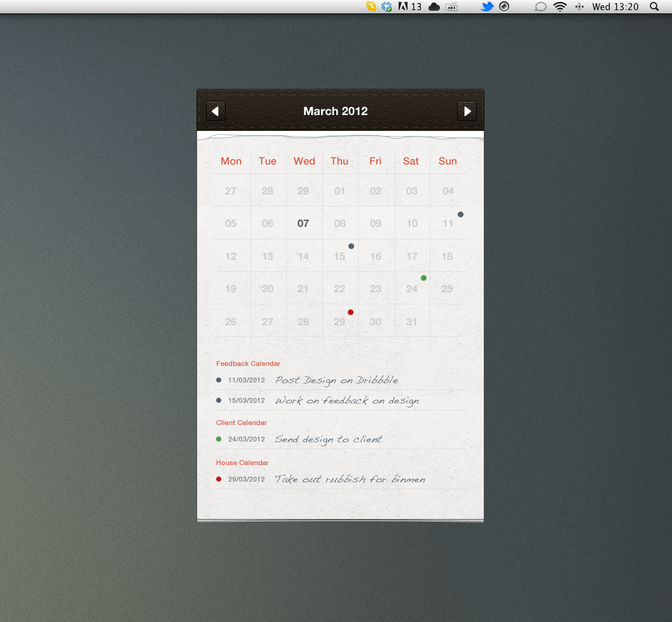The width and height of the screenshot is (672, 622).
Task: Open Spotlight search from the menu bar
Action: coord(654,6)
